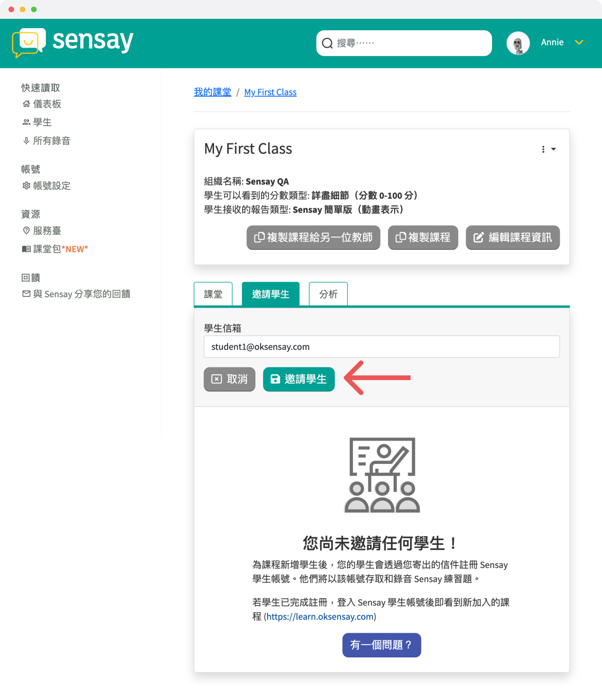Viewport: 602px width, 700px height.
Task: Expand the Annie account dropdown chevron
Action: click(x=579, y=42)
